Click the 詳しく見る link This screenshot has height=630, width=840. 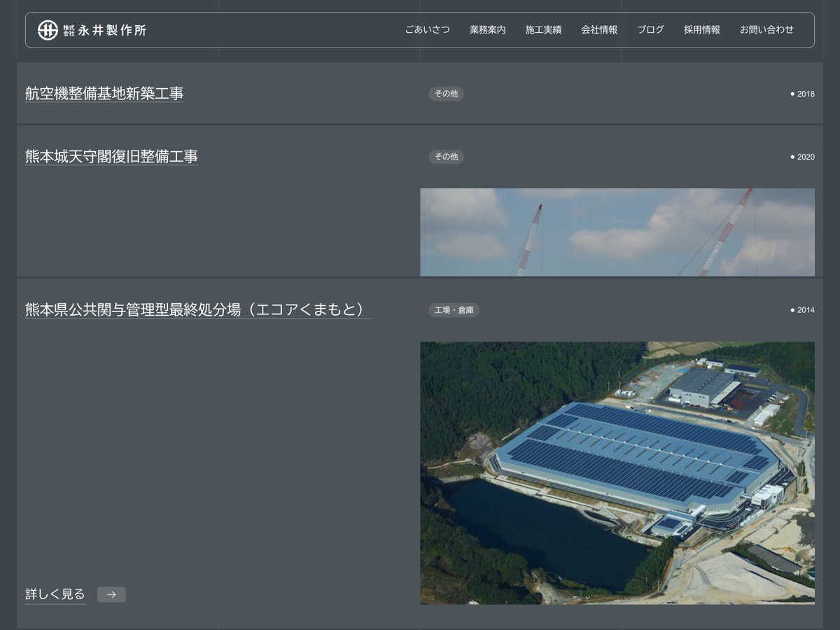(x=55, y=594)
